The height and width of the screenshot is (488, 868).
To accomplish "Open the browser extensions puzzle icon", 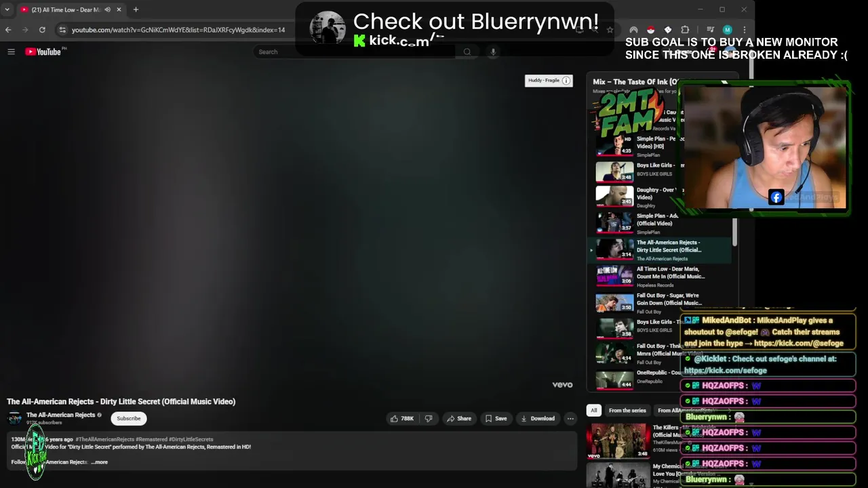I will click(x=685, y=30).
